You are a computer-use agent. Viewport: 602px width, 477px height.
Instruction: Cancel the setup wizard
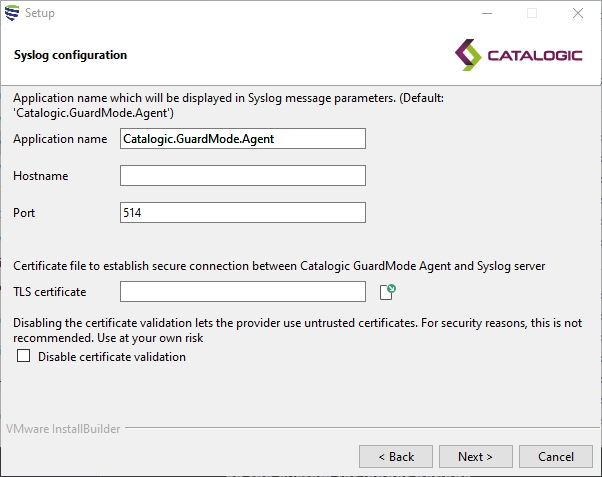(x=556, y=456)
